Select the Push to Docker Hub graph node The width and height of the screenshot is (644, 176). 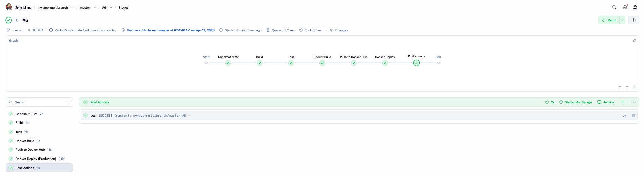pyautogui.click(x=354, y=63)
